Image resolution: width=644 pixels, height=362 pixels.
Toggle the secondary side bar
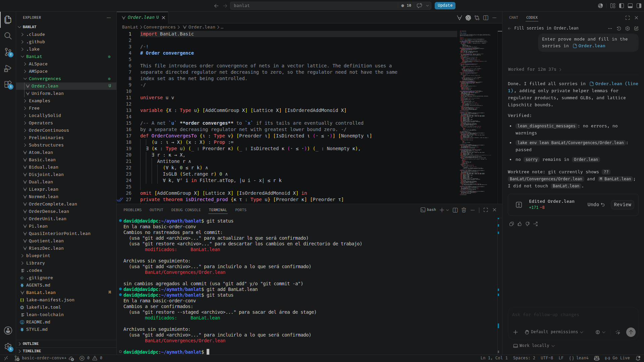click(x=639, y=6)
